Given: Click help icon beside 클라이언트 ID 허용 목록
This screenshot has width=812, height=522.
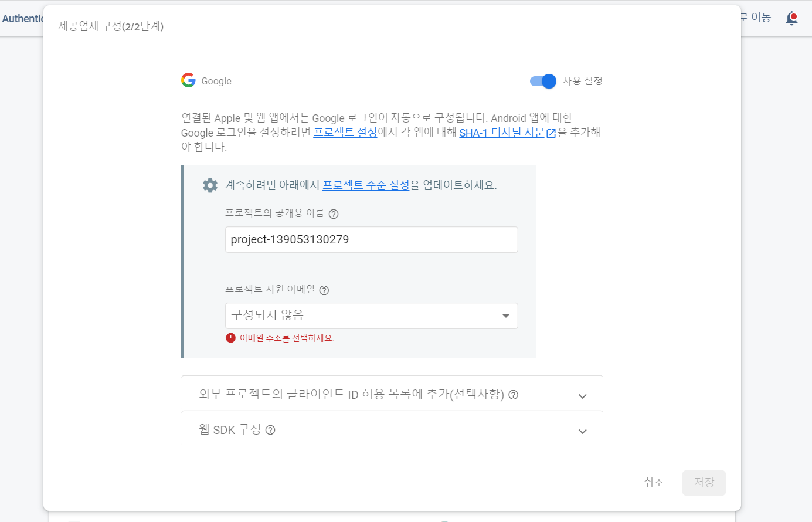Looking at the screenshot, I should (x=513, y=395).
